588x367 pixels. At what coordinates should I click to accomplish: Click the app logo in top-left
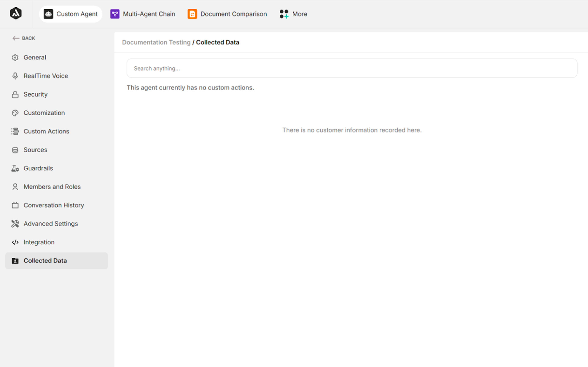[16, 13]
